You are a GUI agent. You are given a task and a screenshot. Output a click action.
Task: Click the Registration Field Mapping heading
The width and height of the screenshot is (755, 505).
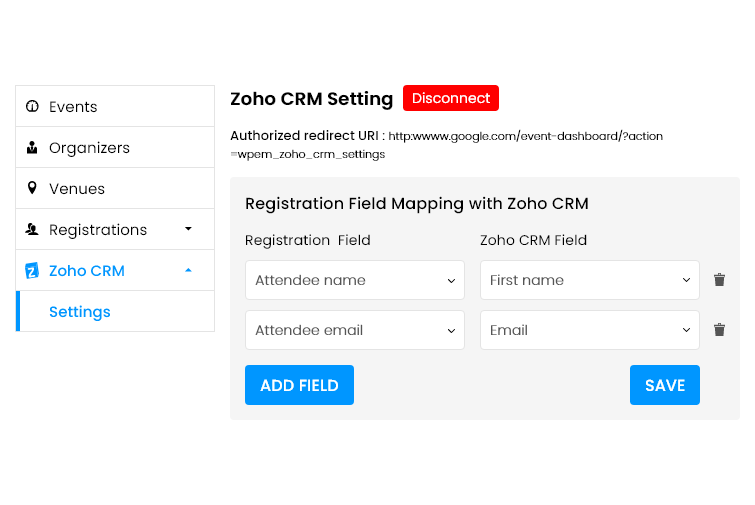tap(417, 204)
